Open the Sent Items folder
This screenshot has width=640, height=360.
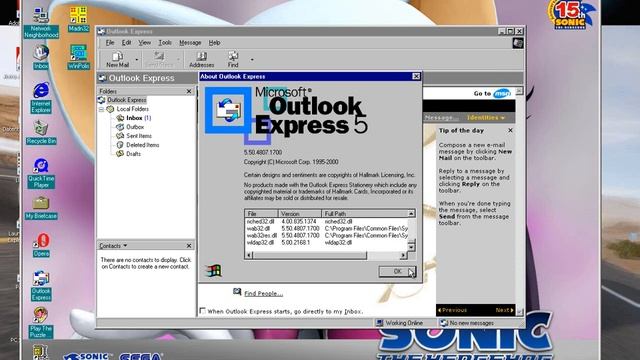139,136
